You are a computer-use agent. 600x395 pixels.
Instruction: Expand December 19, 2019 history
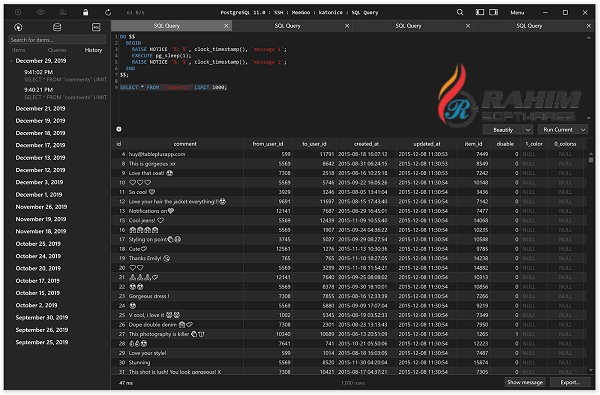tap(40, 121)
